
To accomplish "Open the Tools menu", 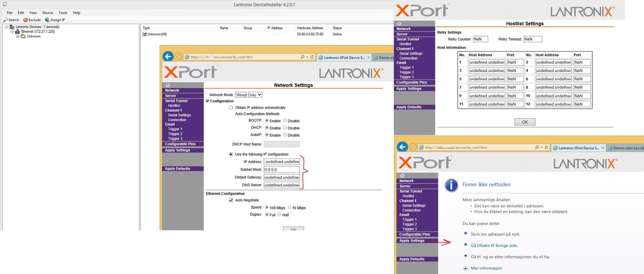I will [x=63, y=13].
